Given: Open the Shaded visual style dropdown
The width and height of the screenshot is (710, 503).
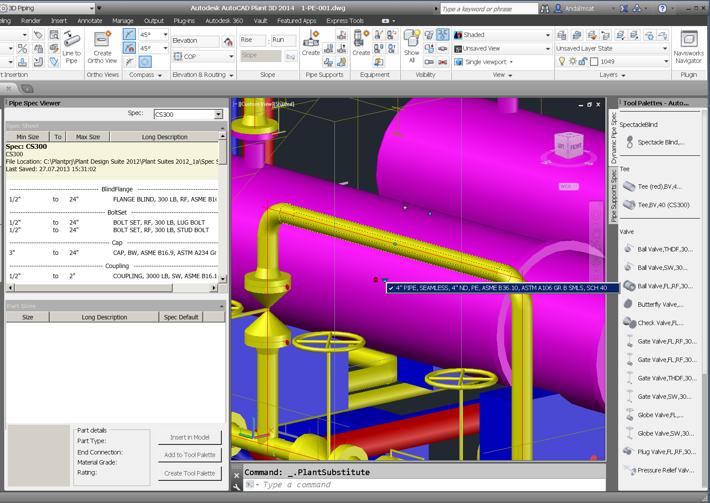Looking at the screenshot, I should (547, 35).
